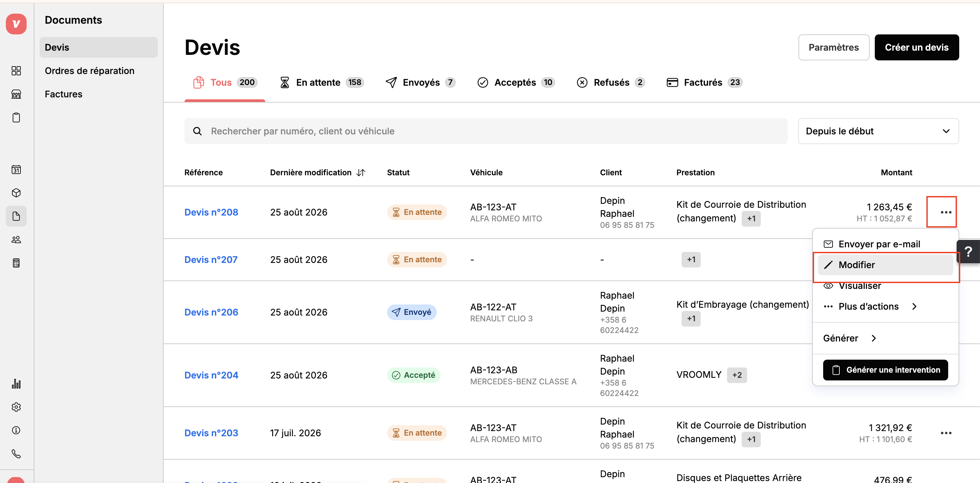
Task: Expand the Générer submenu
Action: [885, 339]
